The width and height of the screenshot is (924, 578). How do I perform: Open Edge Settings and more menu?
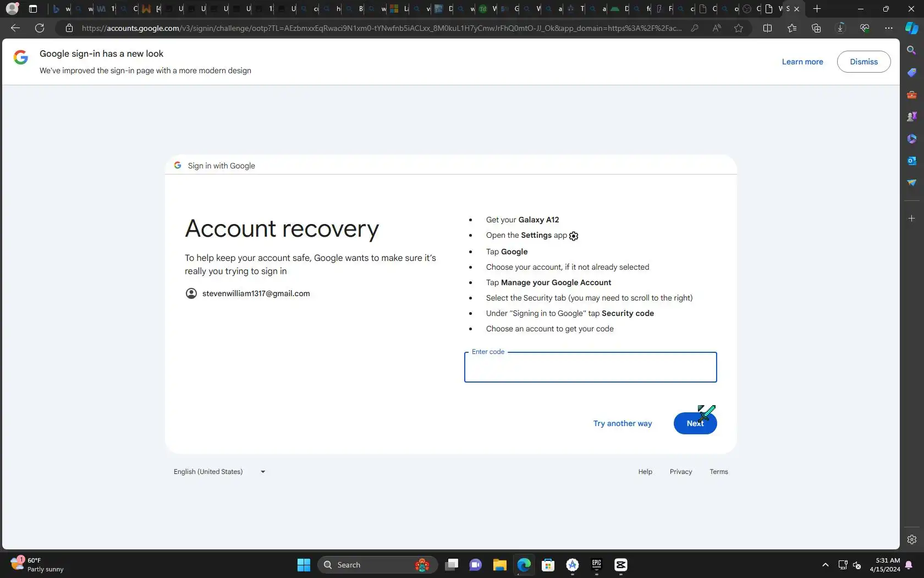pos(889,28)
